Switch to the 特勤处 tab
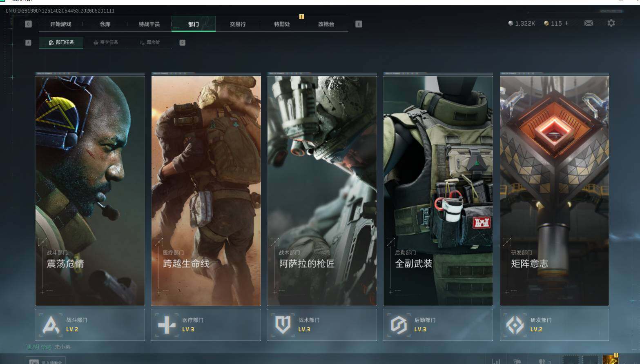This screenshot has width=640, height=364. pyautogui.click(x=282, y=24)
